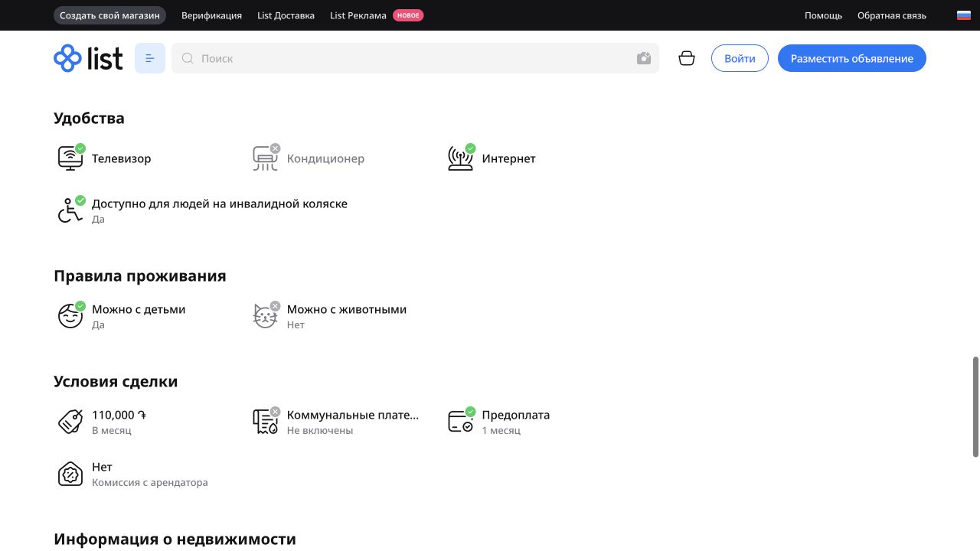Image resolution: width=980 pixels, height=551 pixels.
Task: Open List Доставка
Action: (286, 15)
